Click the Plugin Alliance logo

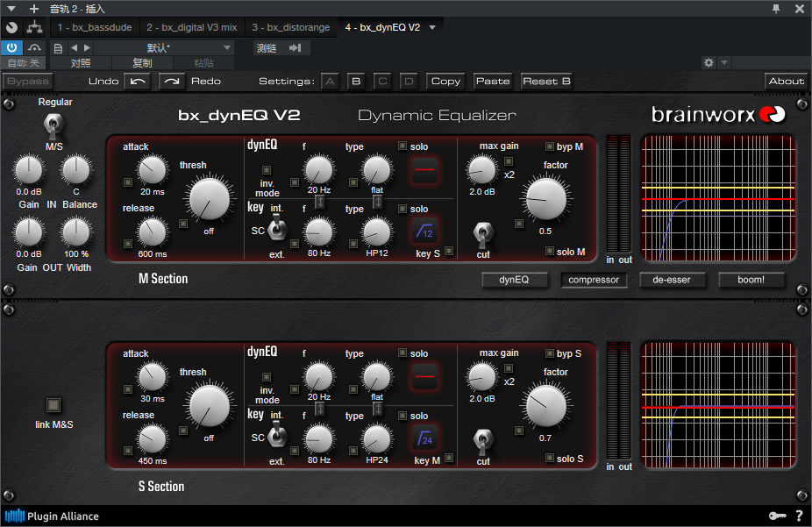(x=52, y=516)
